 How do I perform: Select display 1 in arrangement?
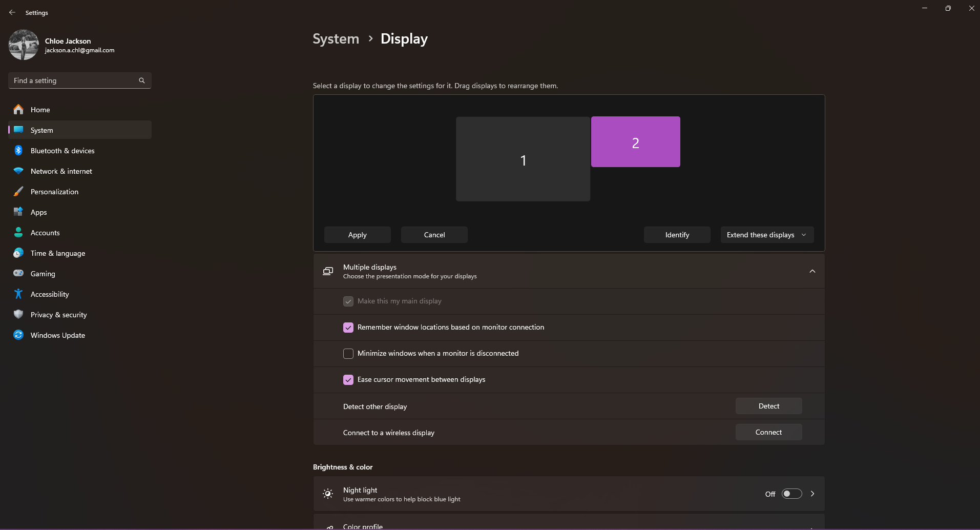point(523,159)
